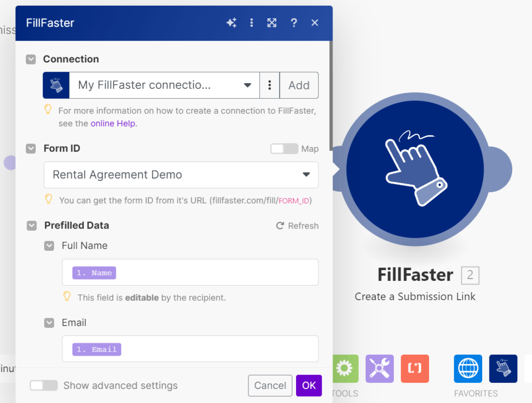Open connection options three-dot button
The height and width of the screenshot is (403, 532).
[x=270, y=85]
